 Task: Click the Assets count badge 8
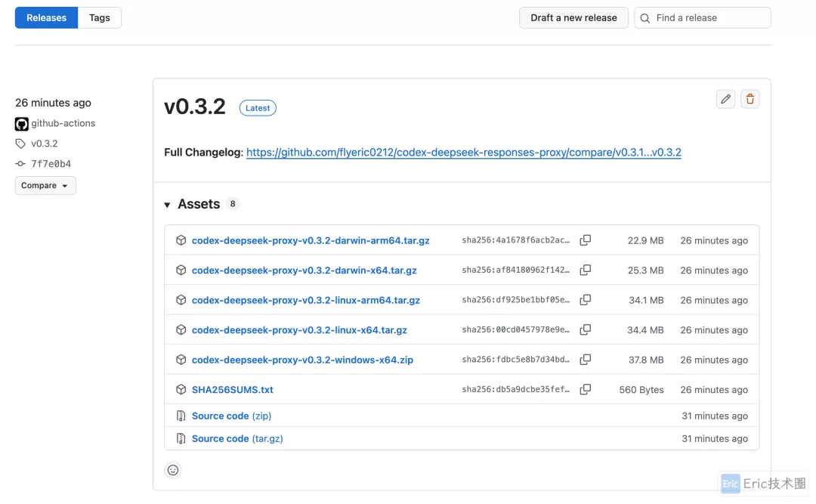(233, 203)
